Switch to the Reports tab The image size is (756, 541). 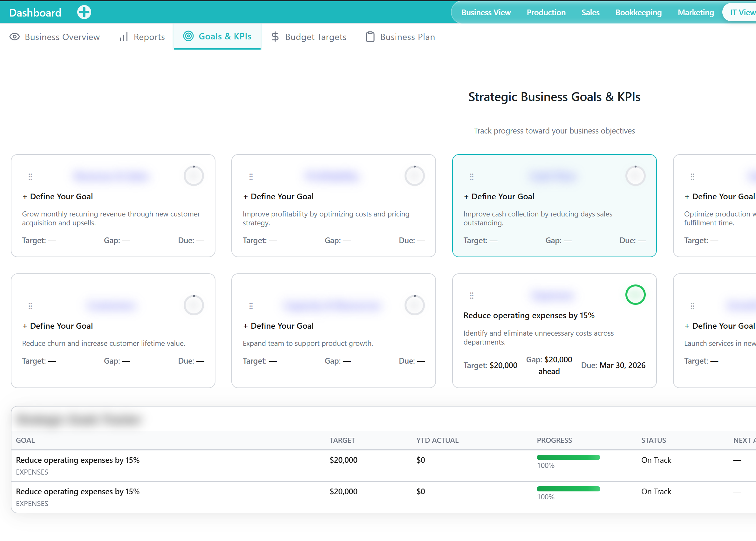pyautogui.click(x=142, y=37)
